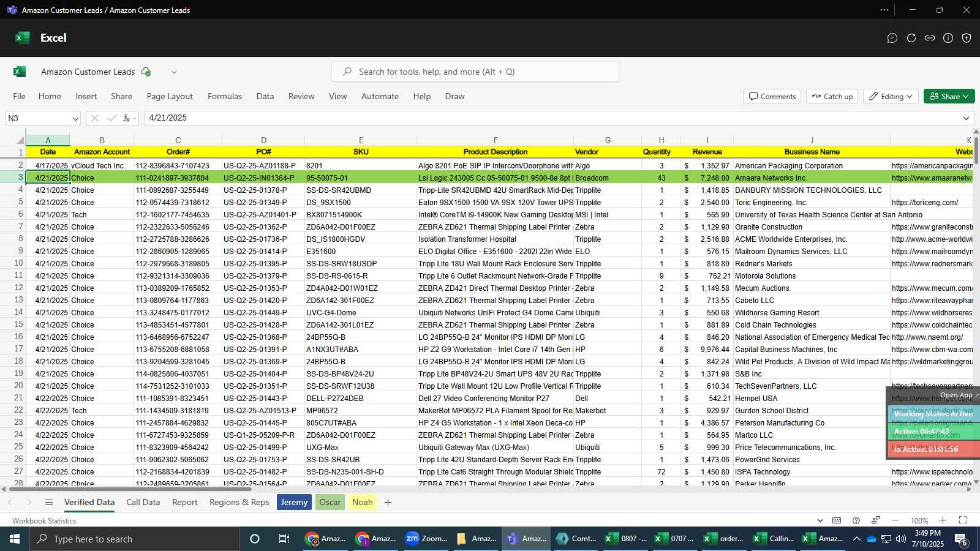Open Windows Start menu
This screenshot has width=980, height=551.
13,539
